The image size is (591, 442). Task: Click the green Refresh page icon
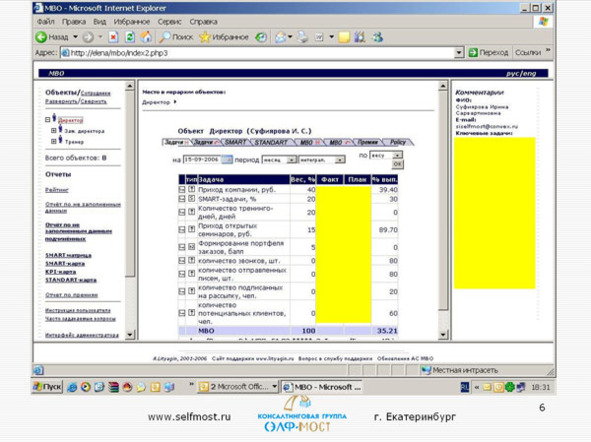click(x=130, y=37)
